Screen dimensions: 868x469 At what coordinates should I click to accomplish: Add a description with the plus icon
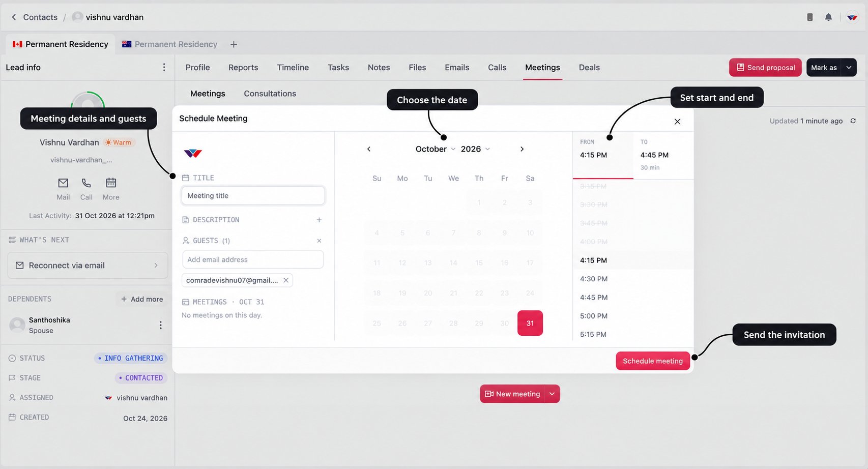pos(319,220)
